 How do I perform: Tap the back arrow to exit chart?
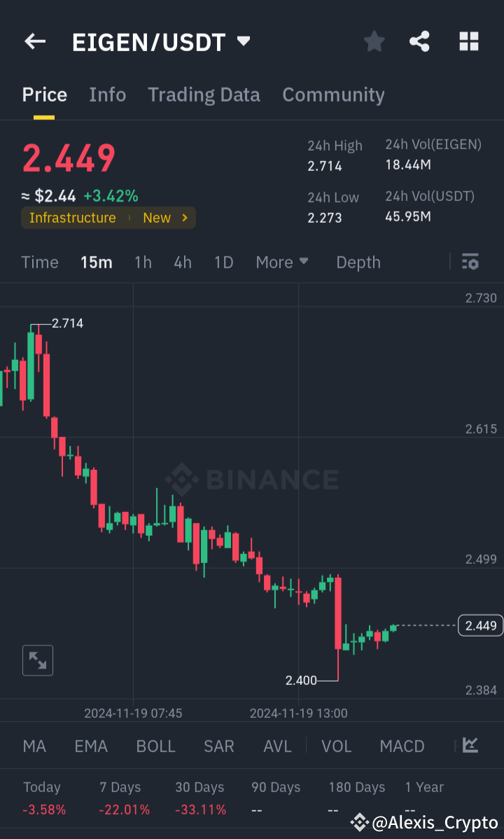coord(34,41)
